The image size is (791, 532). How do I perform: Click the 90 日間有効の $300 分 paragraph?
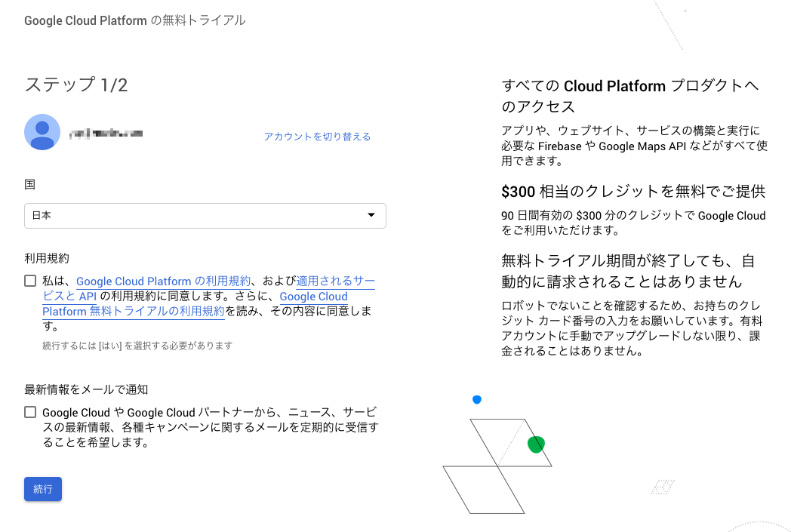[x=633, y=223]
